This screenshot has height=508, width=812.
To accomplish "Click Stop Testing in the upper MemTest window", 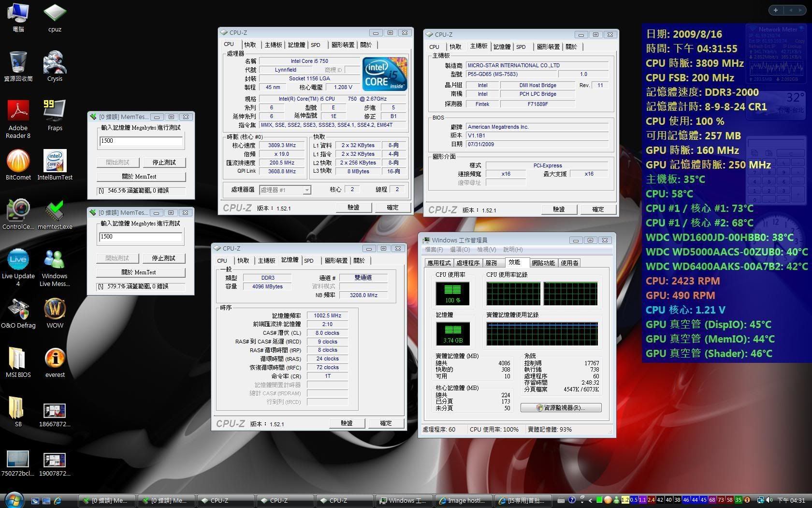I will (x=164, y=163).
